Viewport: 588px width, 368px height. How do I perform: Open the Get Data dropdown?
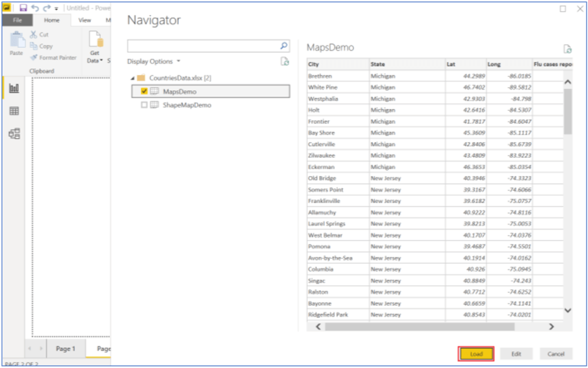click(x=95, y=47)
